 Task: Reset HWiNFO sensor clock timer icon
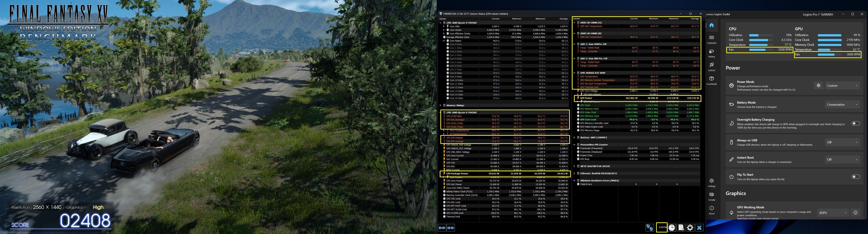pyautogui.click(x=672, y=228)
